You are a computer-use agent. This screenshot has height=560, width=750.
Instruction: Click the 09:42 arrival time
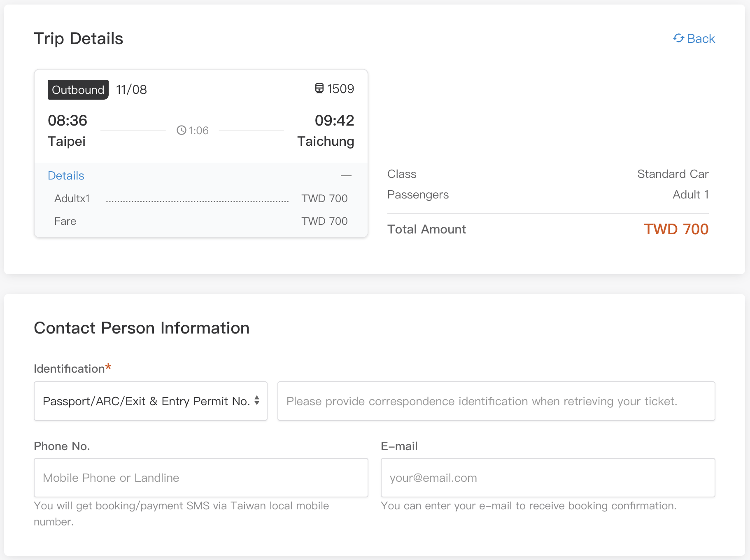click(x=334, y=121)
